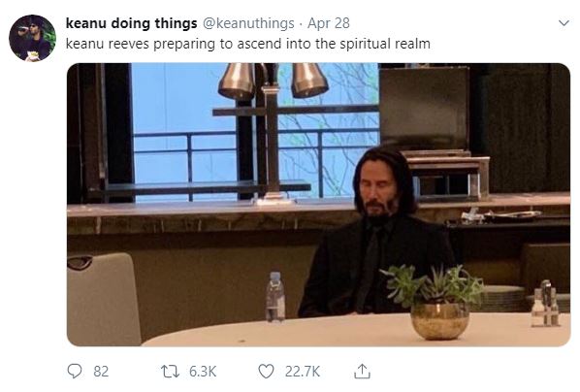Open the 'keanu doing things' display name
The image size is (580, 392).
pyautogui.click(x=131, y=23)
